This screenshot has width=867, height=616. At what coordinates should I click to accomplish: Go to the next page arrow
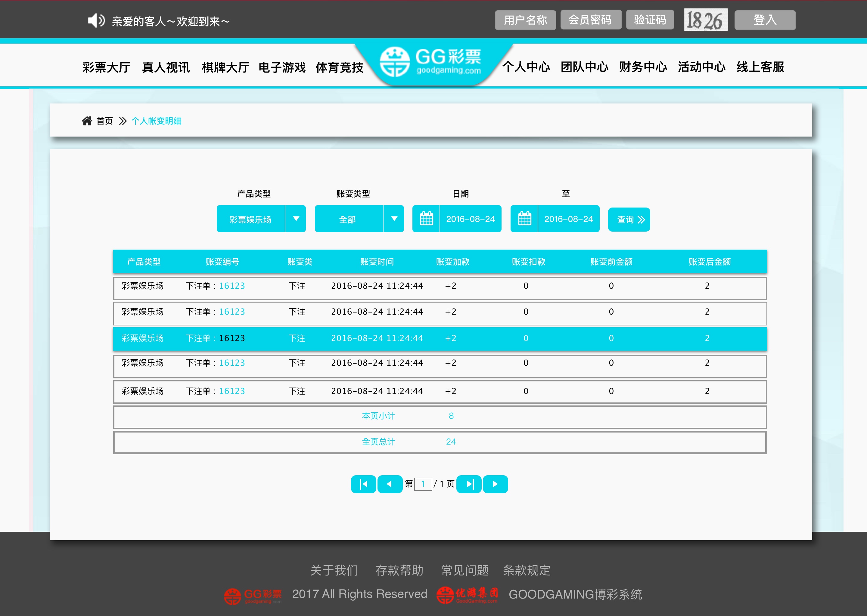point(496,484)
